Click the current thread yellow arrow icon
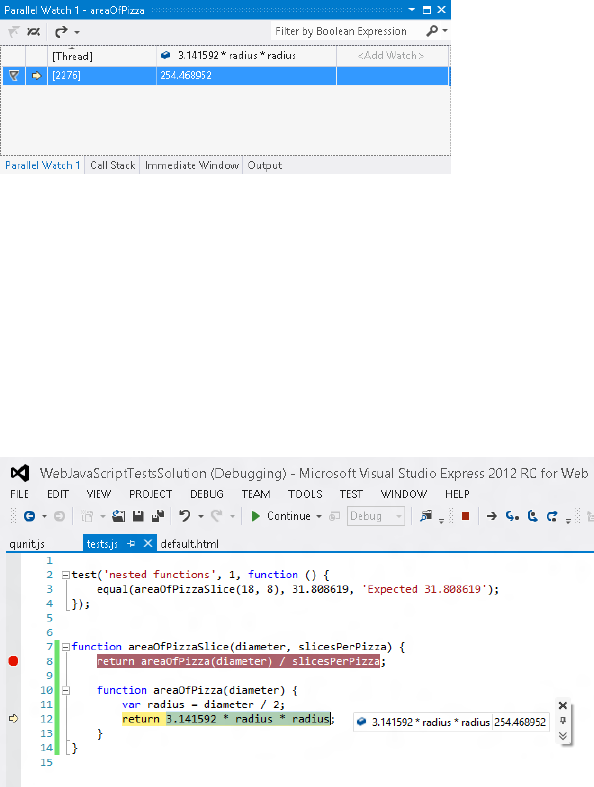Image resolution: width=594 pixels, height=787 pixels. coord(36,75)
